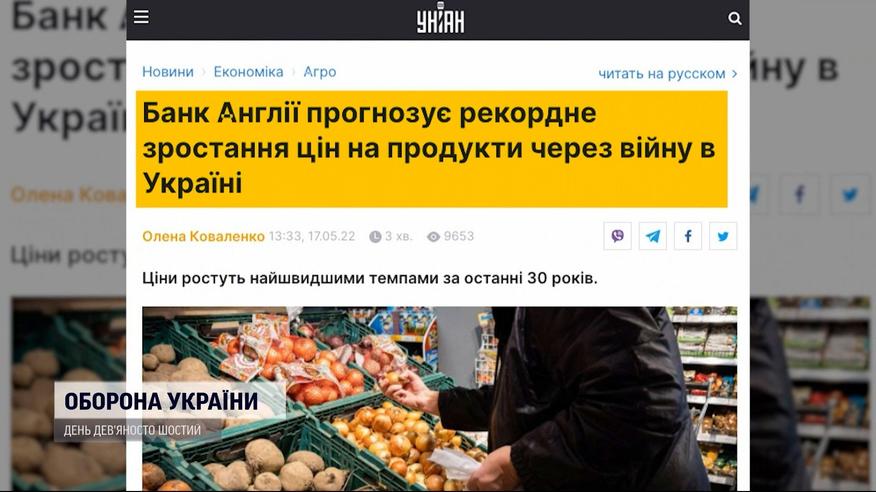
Task: Click the search magnifier icon
Action: (x=735, y=18)
